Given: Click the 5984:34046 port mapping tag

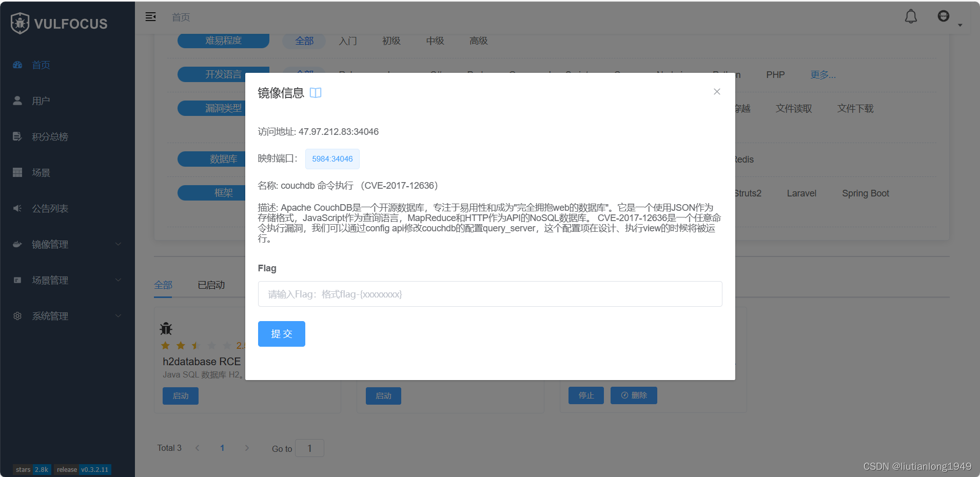Looking at the screenshot, I should (x=332, y=159).
